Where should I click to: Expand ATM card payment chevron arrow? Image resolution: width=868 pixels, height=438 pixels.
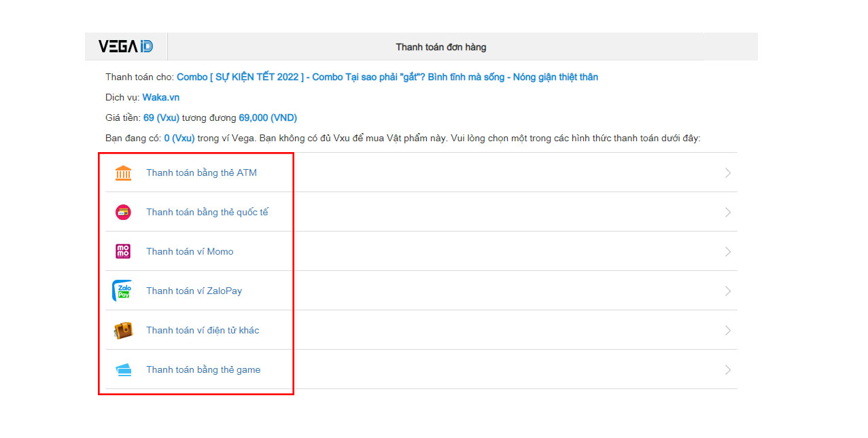tap(728, 173)
